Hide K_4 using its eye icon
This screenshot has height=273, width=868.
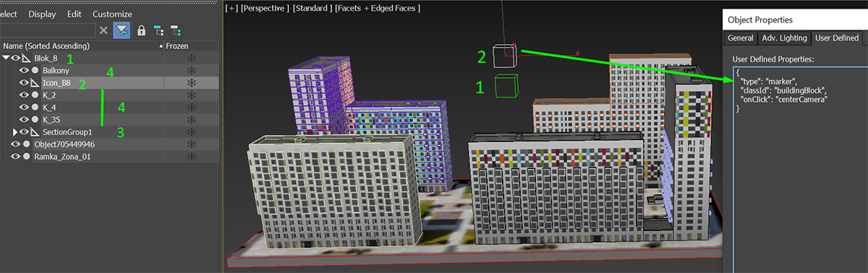pos(24,108)
